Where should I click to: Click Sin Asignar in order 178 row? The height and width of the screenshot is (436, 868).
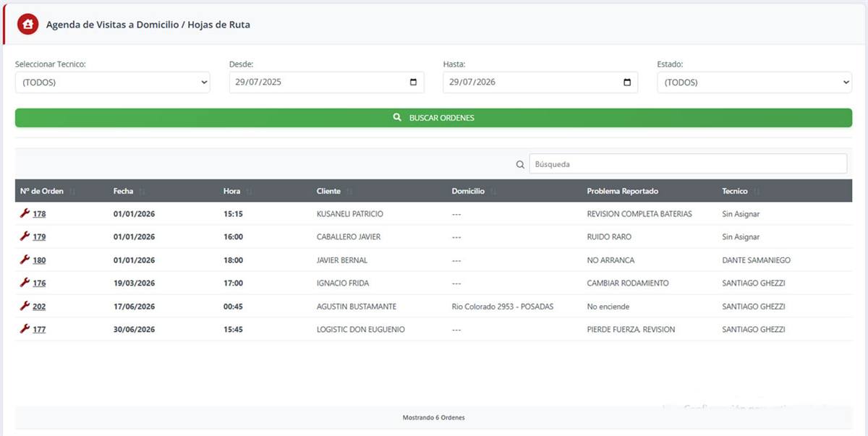pyautogui.click(x=741, y=214)
